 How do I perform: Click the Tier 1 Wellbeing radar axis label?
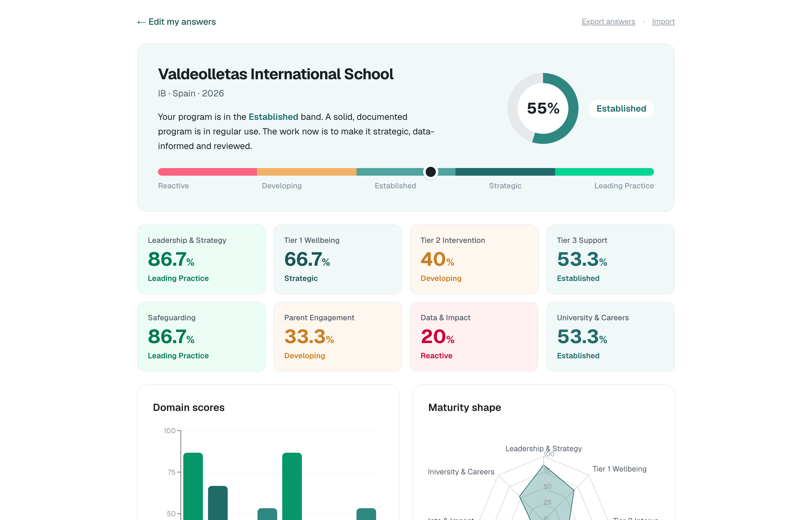(x=619, y=469)
